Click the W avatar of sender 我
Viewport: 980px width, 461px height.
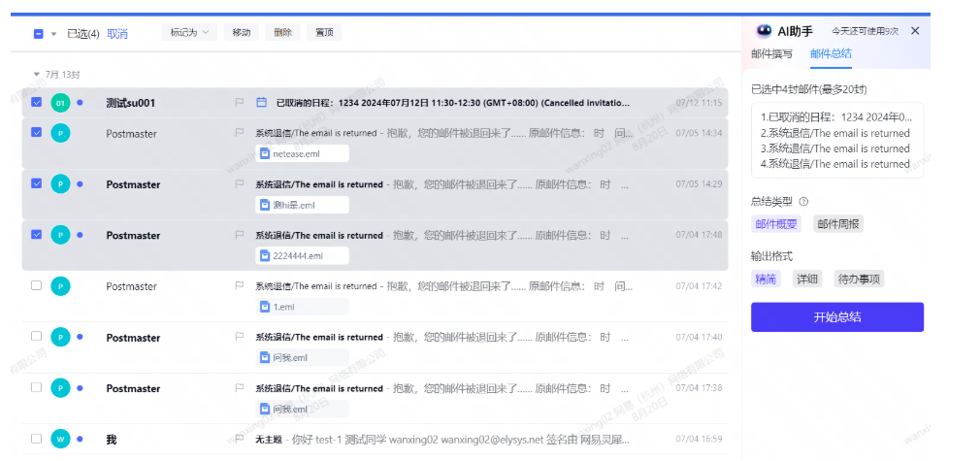[x=60, y=439]
